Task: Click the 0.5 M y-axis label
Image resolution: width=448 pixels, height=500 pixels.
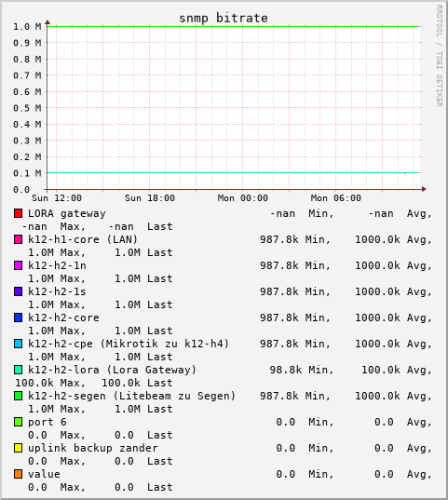Action: (27, 108)
